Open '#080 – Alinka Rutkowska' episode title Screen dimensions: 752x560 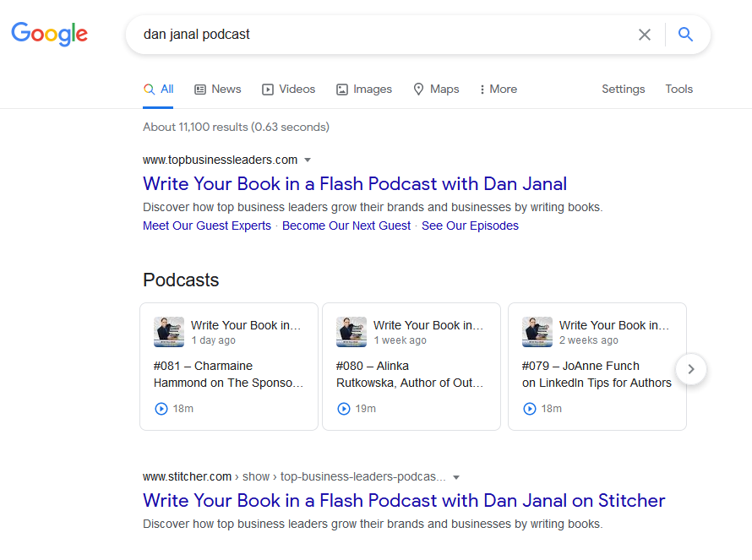[x=410, y=374]
